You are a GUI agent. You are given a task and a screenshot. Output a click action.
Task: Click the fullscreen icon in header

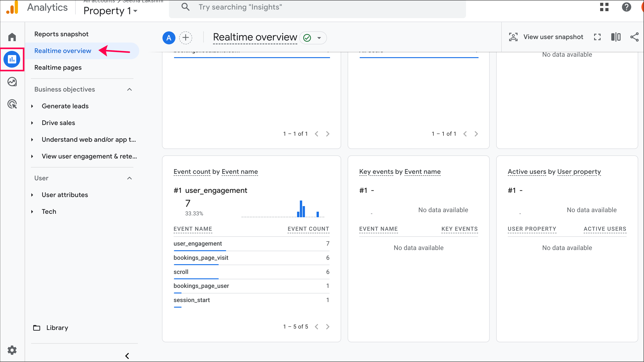[x=597, y=37]
